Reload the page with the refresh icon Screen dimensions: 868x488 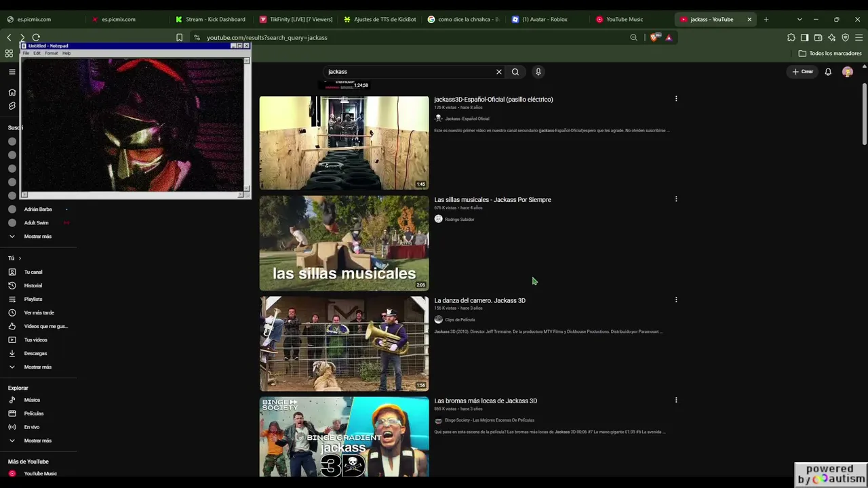36,37
